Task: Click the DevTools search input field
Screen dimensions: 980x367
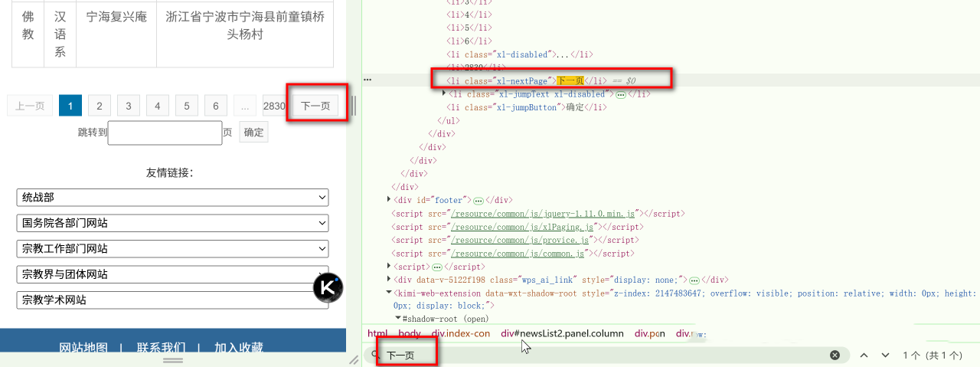Action: 605,356
